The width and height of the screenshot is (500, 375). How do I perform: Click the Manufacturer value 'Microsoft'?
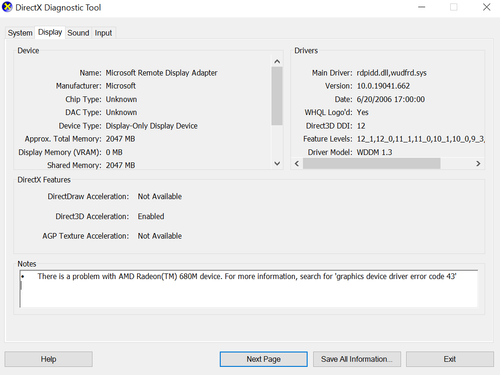(x=121, y=86)
